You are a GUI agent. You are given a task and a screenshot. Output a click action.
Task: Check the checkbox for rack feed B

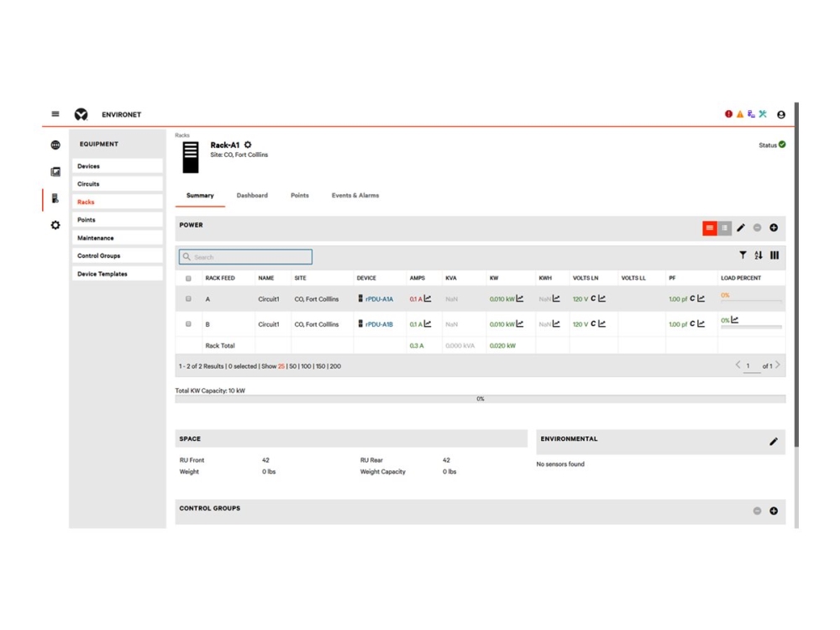point(186,322)
